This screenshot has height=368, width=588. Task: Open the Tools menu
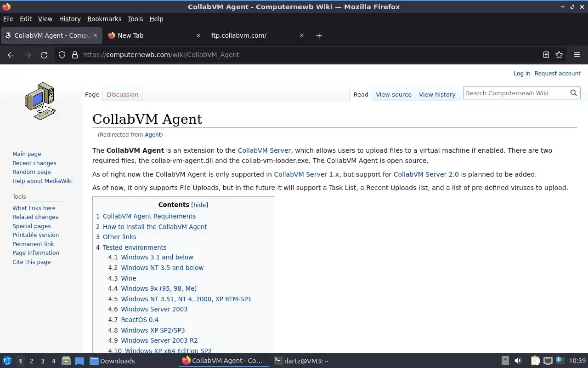[x=135, y=19]
